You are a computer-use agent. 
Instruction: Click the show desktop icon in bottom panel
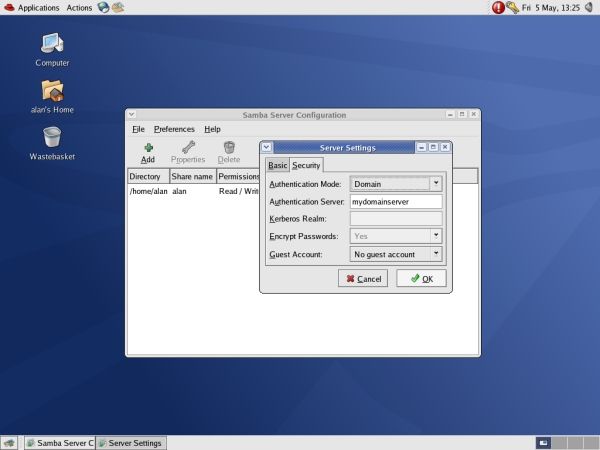[x=9, y=443]
